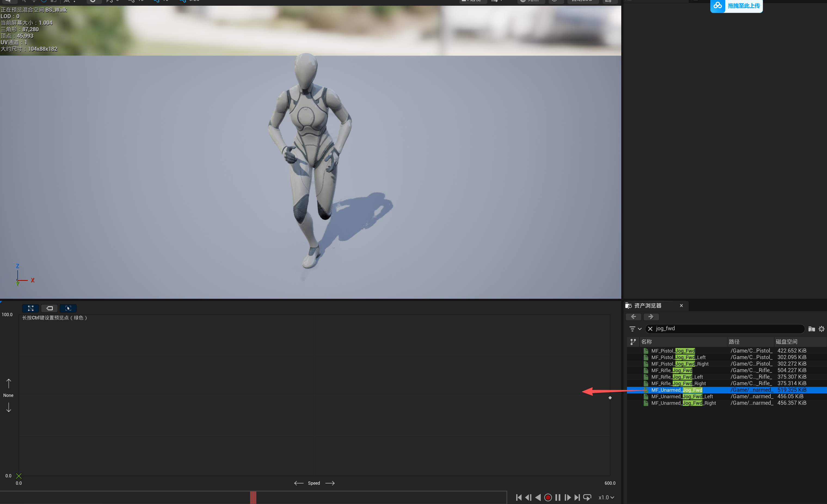827x504 pixels.
Task: Play the animation in reverse
Action: point(538,497)
